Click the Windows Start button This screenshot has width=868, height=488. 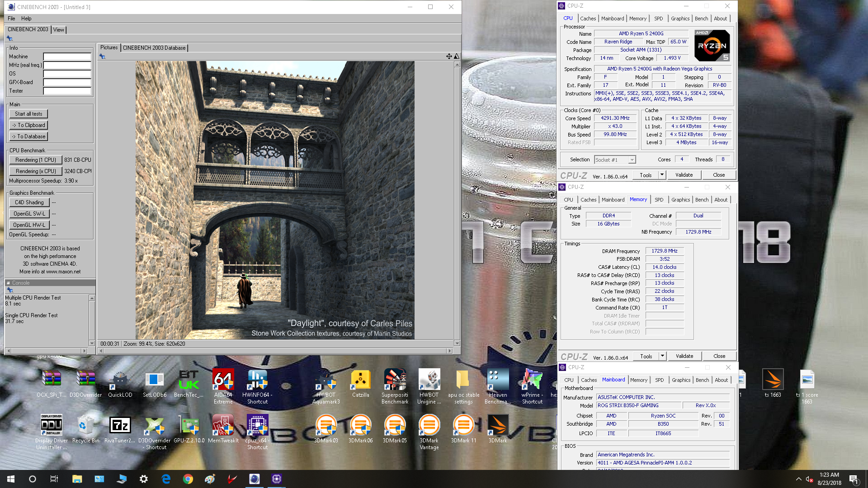click(x=11, y=479)
